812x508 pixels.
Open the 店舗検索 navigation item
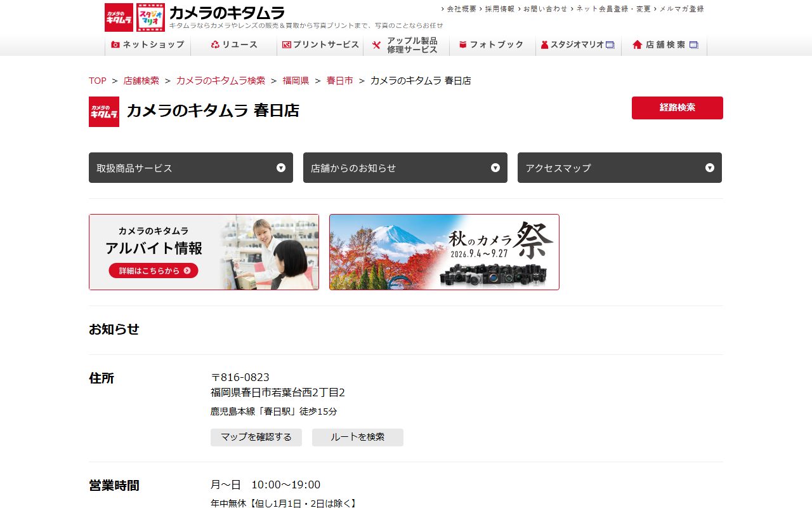tap(664, 45)
